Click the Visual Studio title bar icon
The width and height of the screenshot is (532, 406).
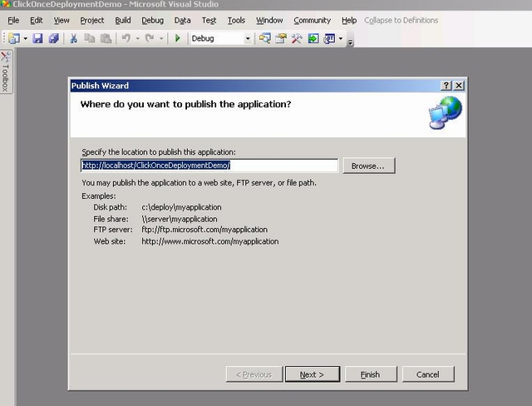6,3
